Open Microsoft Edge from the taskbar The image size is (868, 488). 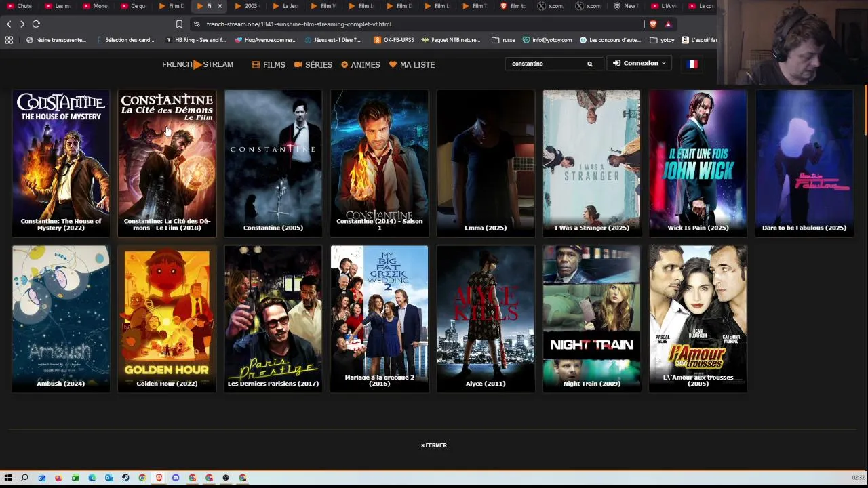pos(92,478)
